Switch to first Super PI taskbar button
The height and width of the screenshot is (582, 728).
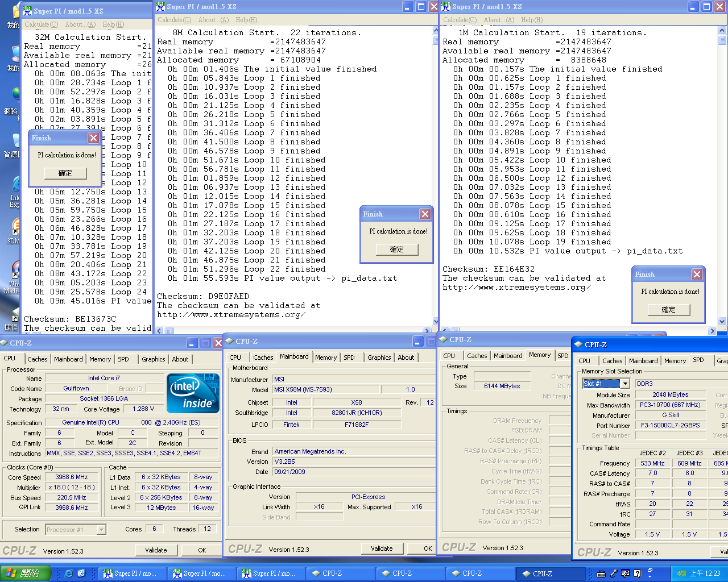pyautogui.click(x=131, y=573)
